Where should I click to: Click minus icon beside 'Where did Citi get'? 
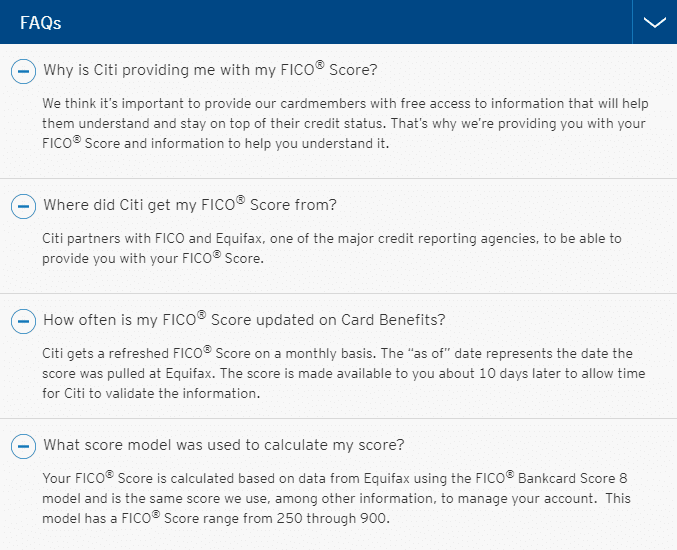[23, 206]
